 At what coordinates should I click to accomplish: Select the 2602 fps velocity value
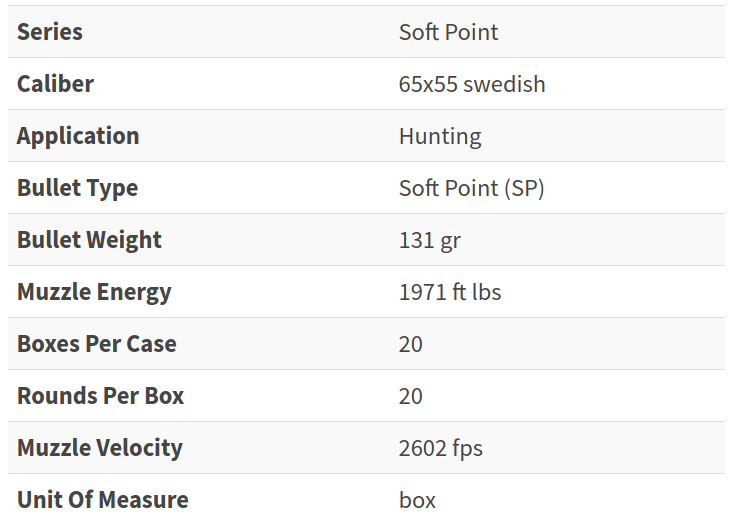[441, 448]
